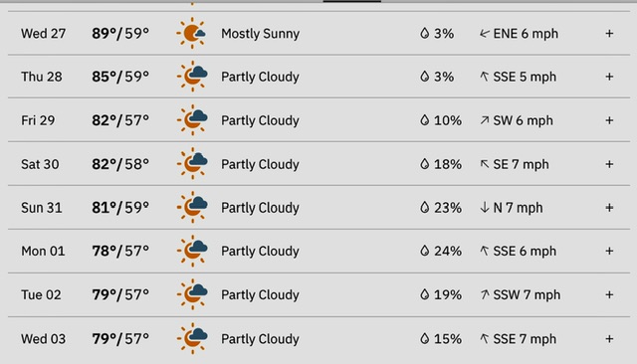The image size is (637, 364).
Task: Click the Mostly Sunny icon for Wed 27
Action: (x=192, y=33)
